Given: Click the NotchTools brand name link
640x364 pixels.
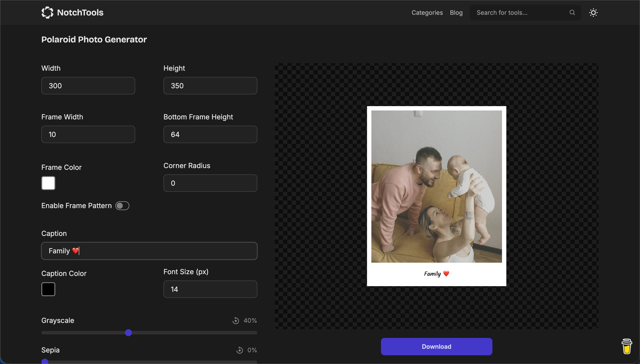Looking at the screenshot, I should [80, 12].
